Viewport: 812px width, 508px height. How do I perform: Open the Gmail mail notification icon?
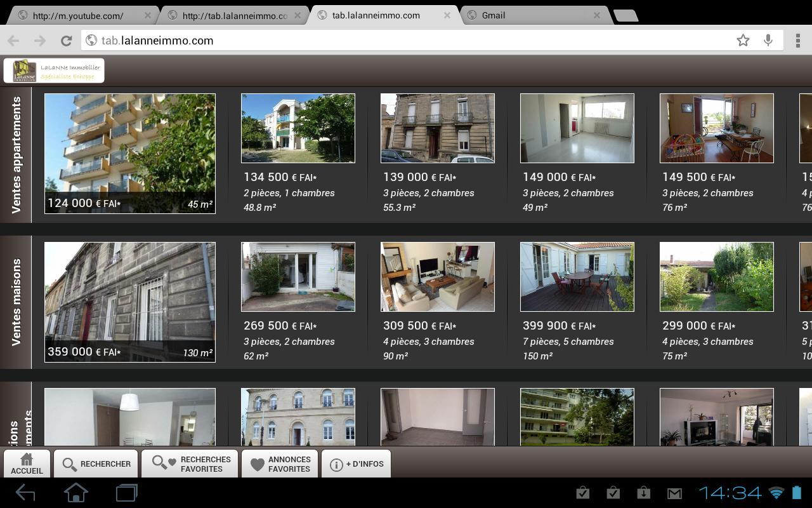(674, 493)
